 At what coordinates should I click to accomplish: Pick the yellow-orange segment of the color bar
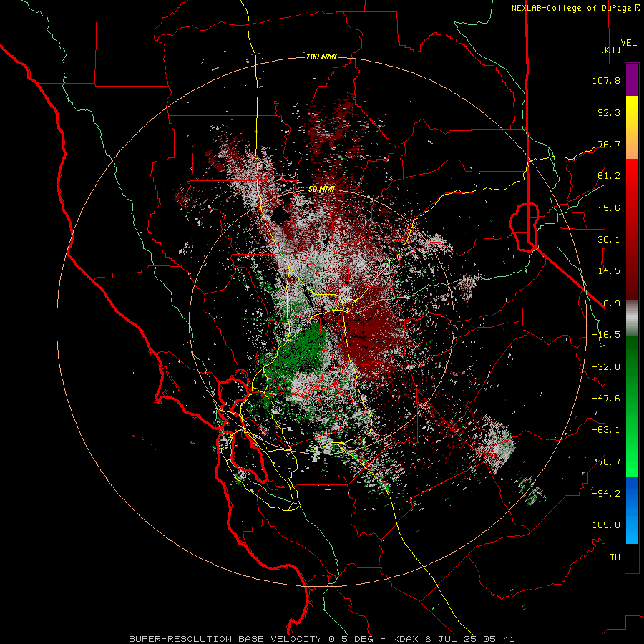(632, 127)
